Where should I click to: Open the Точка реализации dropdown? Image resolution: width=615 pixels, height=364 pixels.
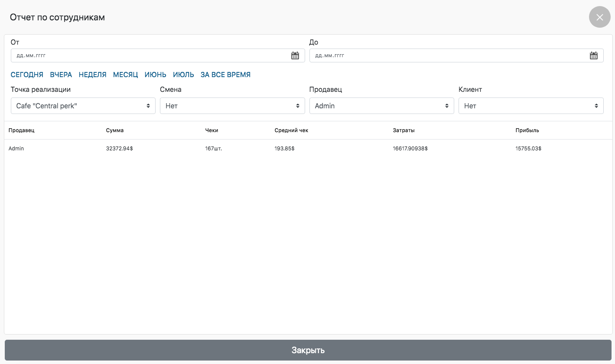[x=83, y=106]
